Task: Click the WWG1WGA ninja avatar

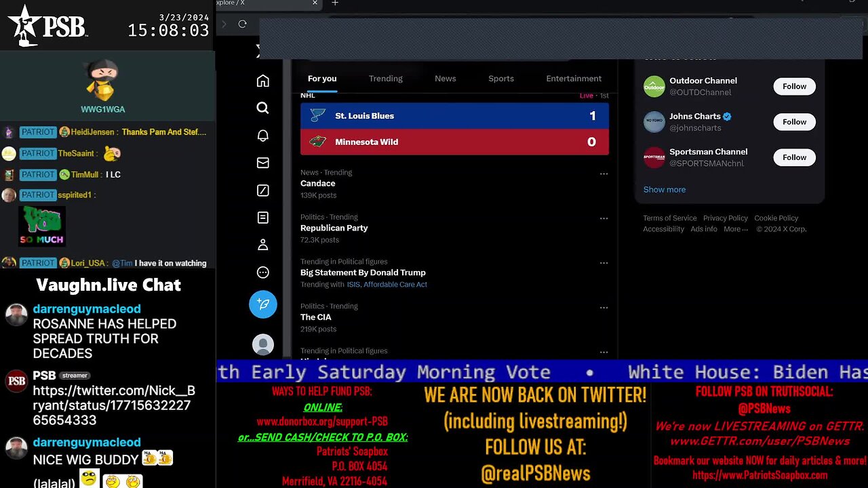Action: click(103, 79)
